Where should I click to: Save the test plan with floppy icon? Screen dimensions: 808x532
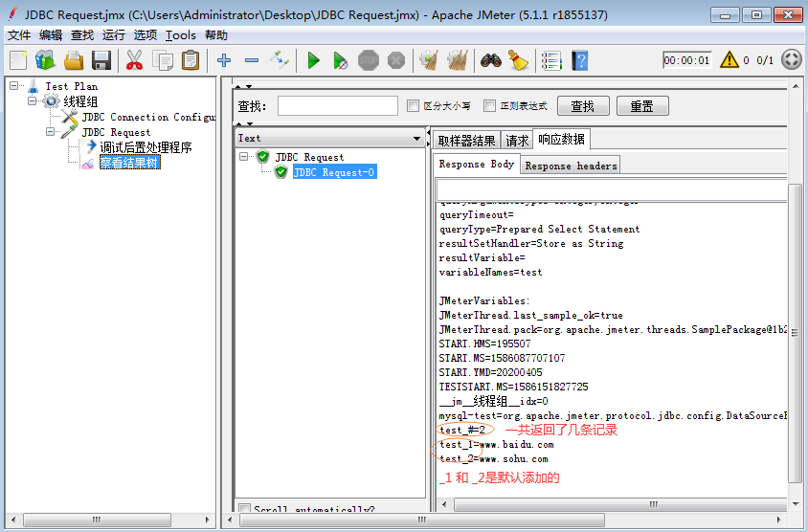(101, 60)
